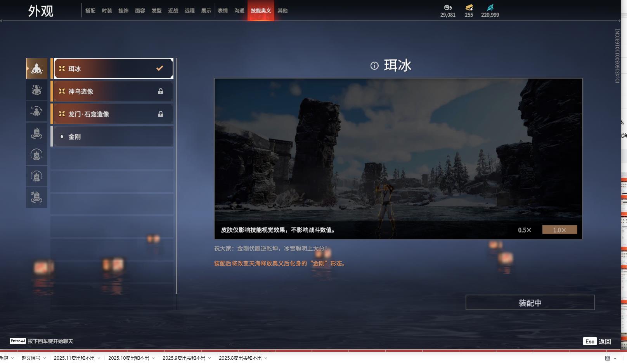
Task: Open the 赵文博号 sheet tab dropdown arrow
Action: pos(45,358)
